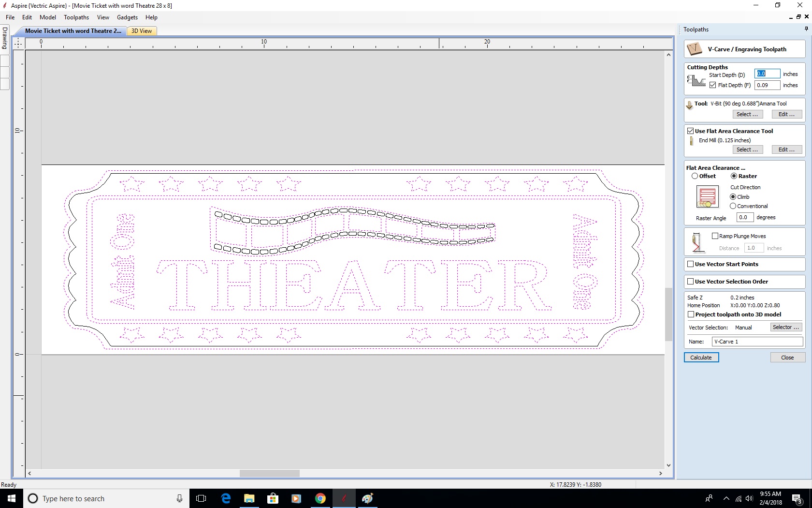Select the Conventional cut direction
The height and width of the screenshot is (508, 812).
[x=733, y=206]
